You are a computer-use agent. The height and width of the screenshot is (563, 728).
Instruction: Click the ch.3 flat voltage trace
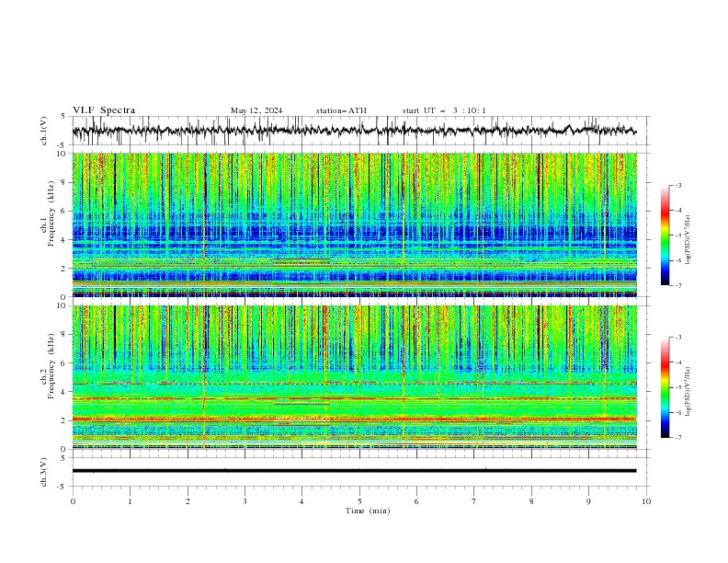[x=354, y=471]
